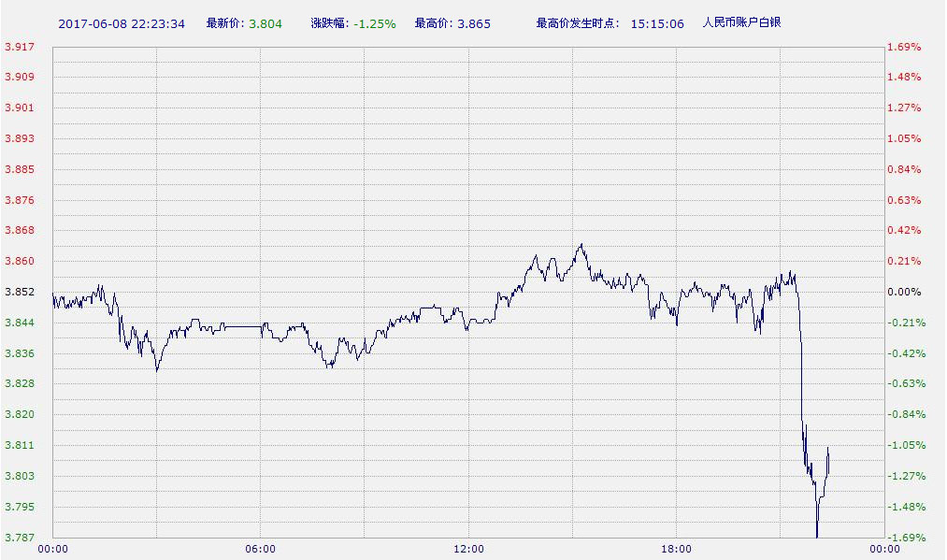Screen dimensions: 947x560
Task: Select the red 0.63% percentage label
Action: (904, 200)
